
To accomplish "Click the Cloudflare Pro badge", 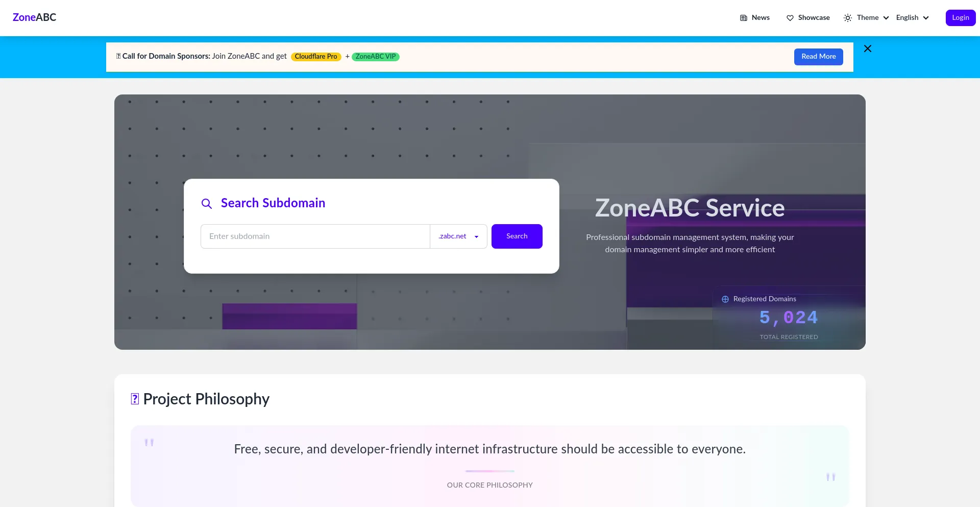I will [316, 57].
